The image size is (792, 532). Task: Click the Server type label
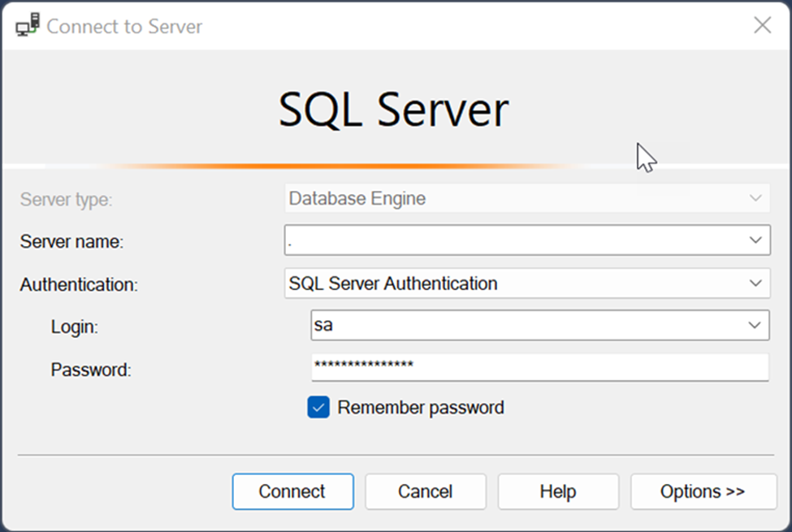coord(66,200)
